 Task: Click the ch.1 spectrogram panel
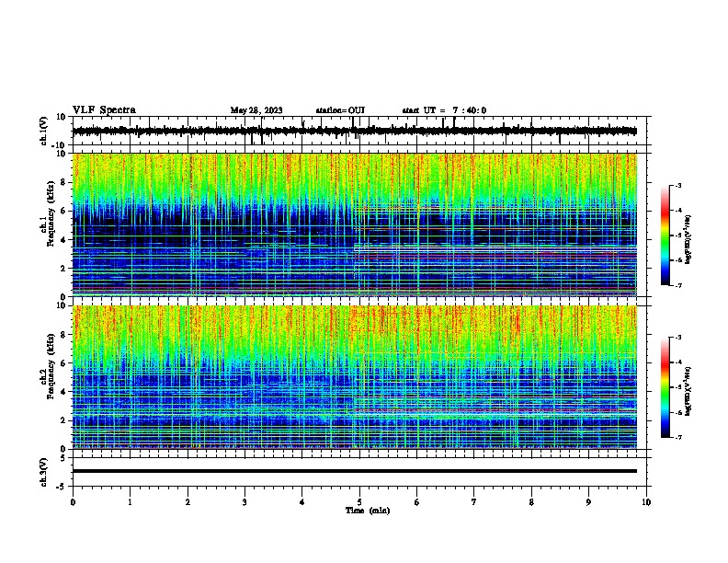(355, 224)
